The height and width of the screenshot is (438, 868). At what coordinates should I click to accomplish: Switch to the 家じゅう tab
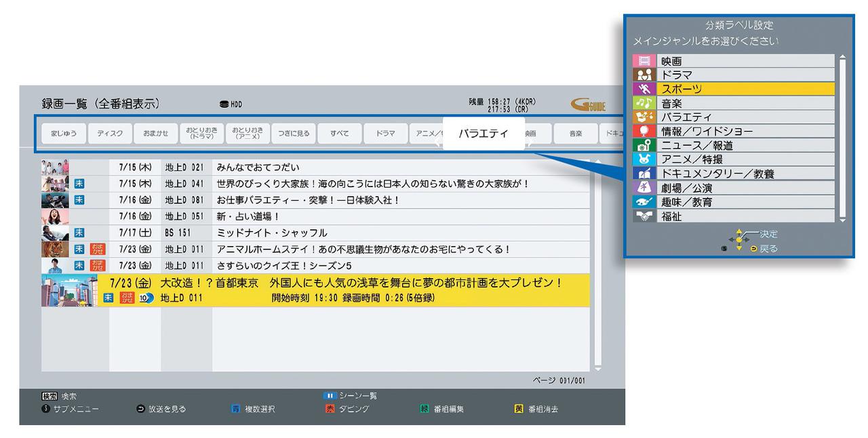click(64, 134)
